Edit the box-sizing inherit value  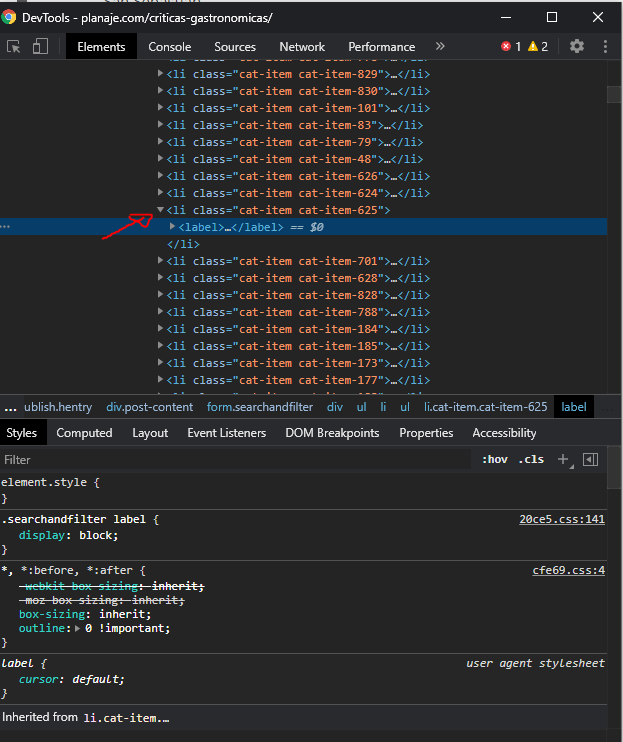click(122, 614)
